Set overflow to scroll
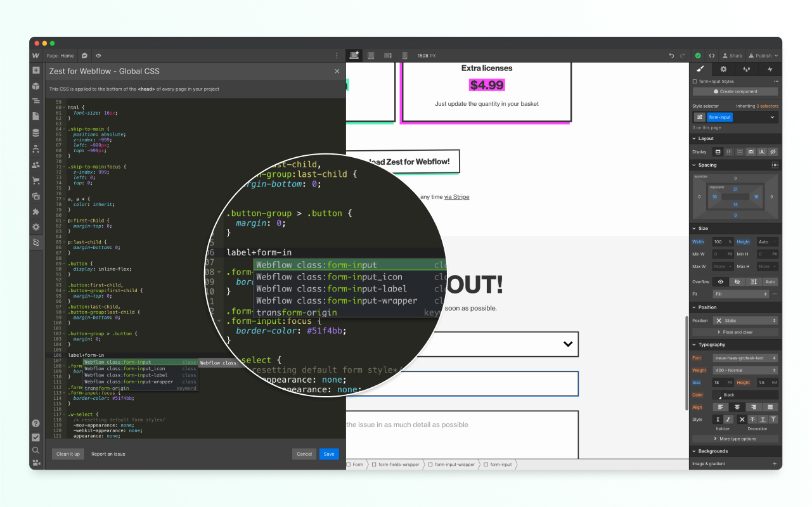This screenshot has width=812, height=507. pyautogui.click(x=753, y=281)
